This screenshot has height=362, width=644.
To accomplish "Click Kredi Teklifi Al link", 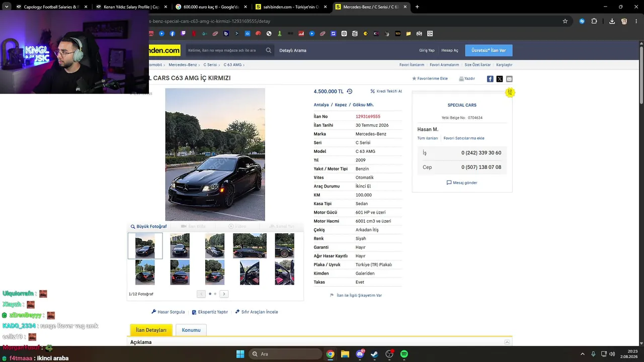I will click(386, 92).
